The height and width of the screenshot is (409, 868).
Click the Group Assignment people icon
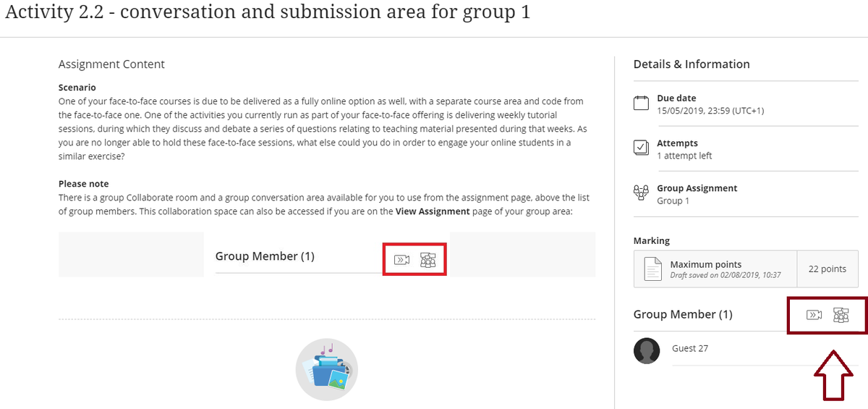(x=641, y=193)
